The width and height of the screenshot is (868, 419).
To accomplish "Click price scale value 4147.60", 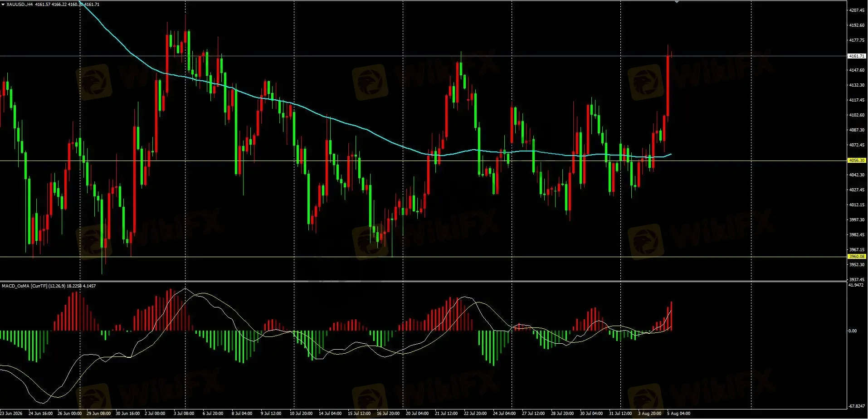I will point(857,70).
